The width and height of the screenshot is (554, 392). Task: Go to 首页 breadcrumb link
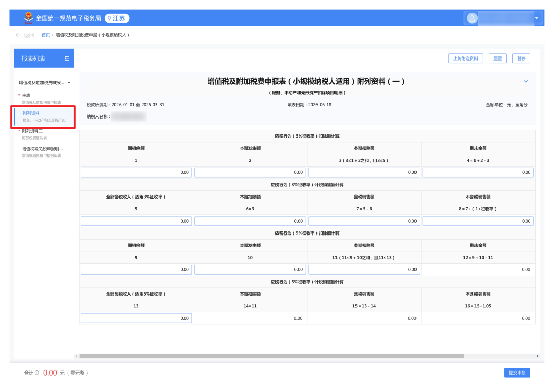click(x=46, y=35)
